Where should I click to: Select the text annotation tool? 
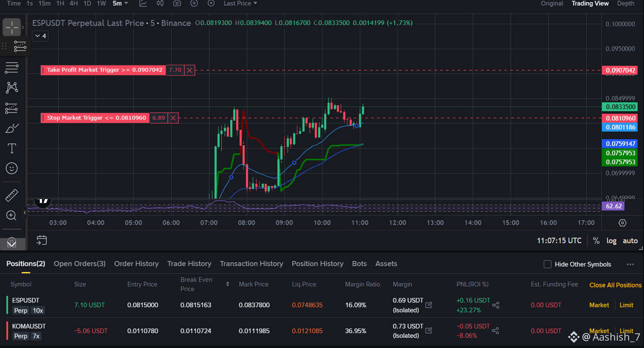pos(12,148)
